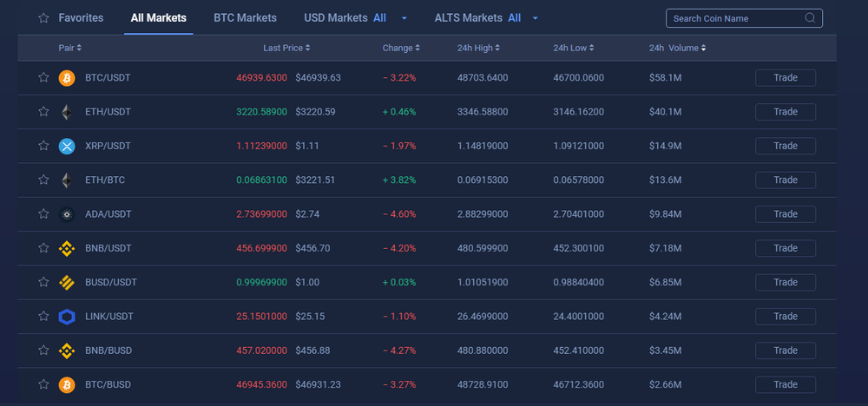Star the ETH/BTC pair
The width and height of the screenshot is (868, 406).
pos(43,180)
